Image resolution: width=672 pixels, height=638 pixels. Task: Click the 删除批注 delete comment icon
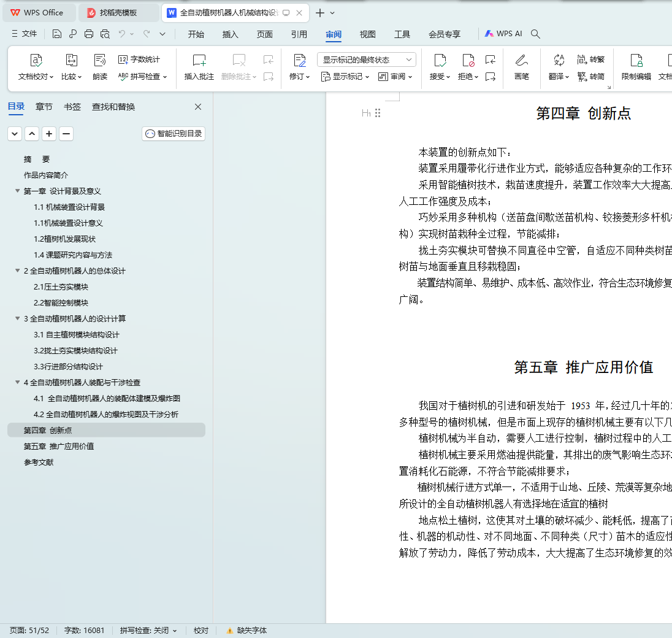pyautogui.click(x=239, y=61)
